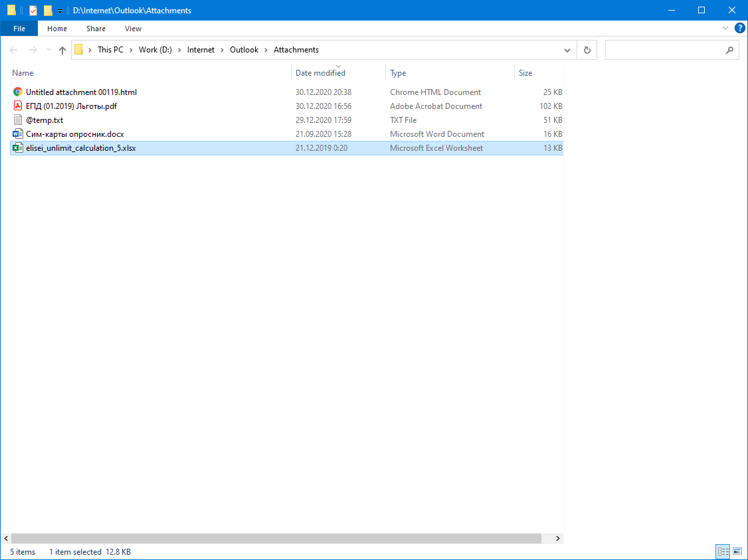The height and width of the screenshot is (560, 748).
Task: Click the Properties icon in the quick access toolbar
Action: [x=33, y=11]
